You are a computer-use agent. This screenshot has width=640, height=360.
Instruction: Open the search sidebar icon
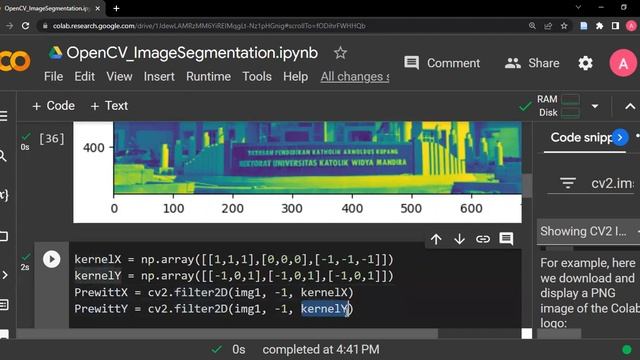coord(3,156)
